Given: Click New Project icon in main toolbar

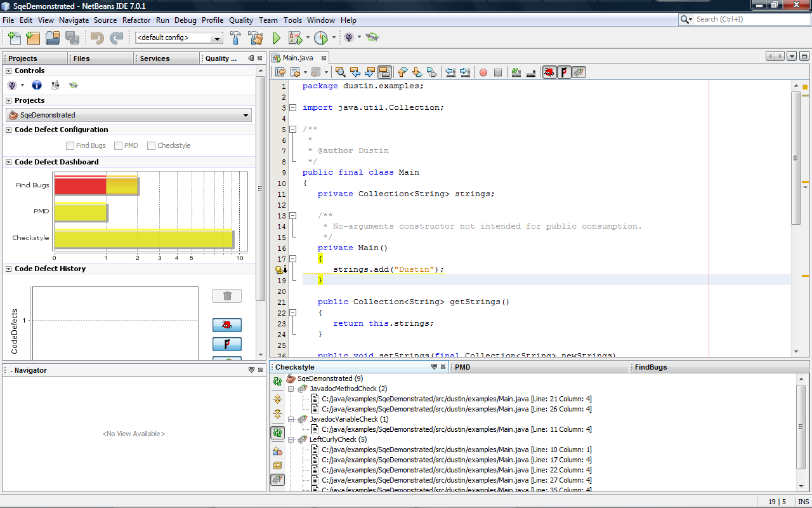Looking at the screenshot, I should click(33, 37).
